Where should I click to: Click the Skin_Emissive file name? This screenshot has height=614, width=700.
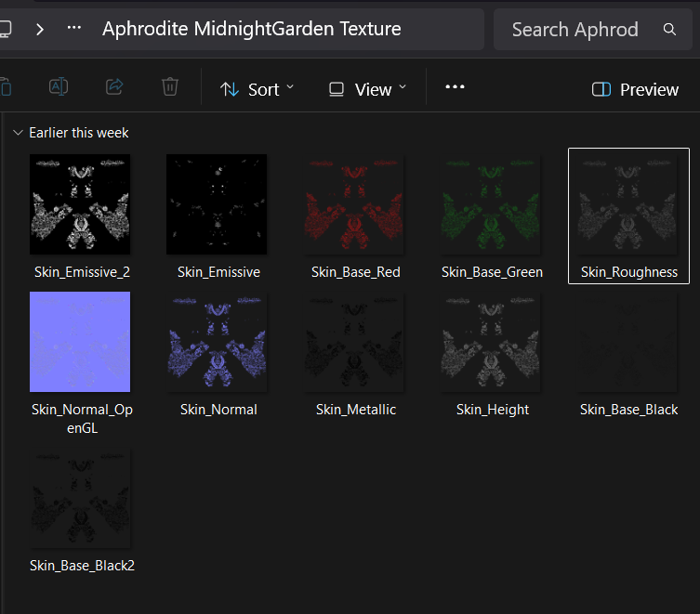tap(218, 272)
